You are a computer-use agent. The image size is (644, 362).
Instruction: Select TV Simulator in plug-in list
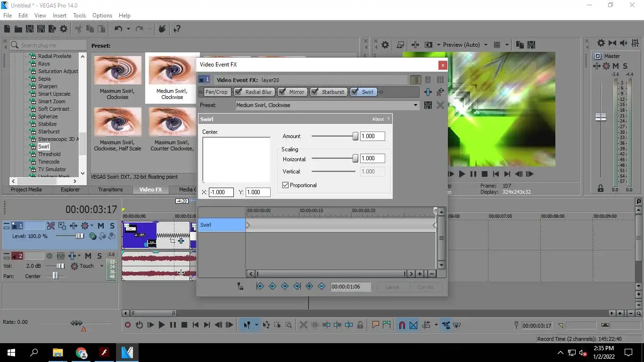(x=52, y=169)
